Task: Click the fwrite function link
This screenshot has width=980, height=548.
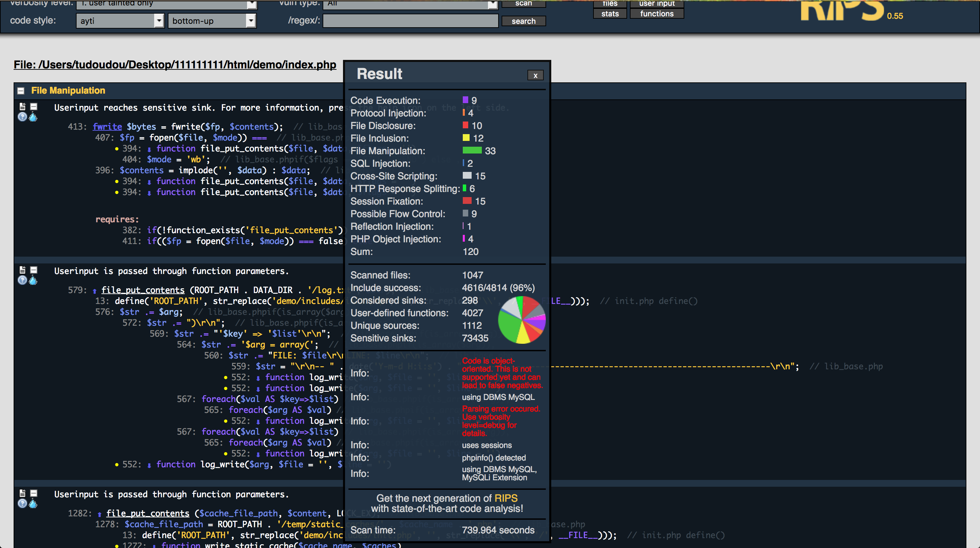Action: tap(107, 127)
